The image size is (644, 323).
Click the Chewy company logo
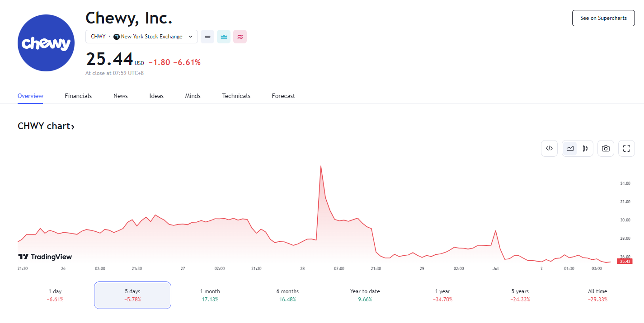pos(46,43)
